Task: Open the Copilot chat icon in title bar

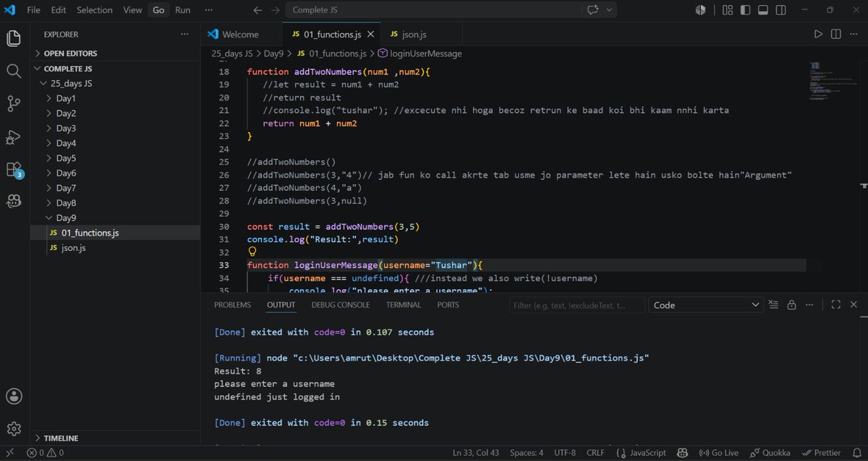Action: 593,10
